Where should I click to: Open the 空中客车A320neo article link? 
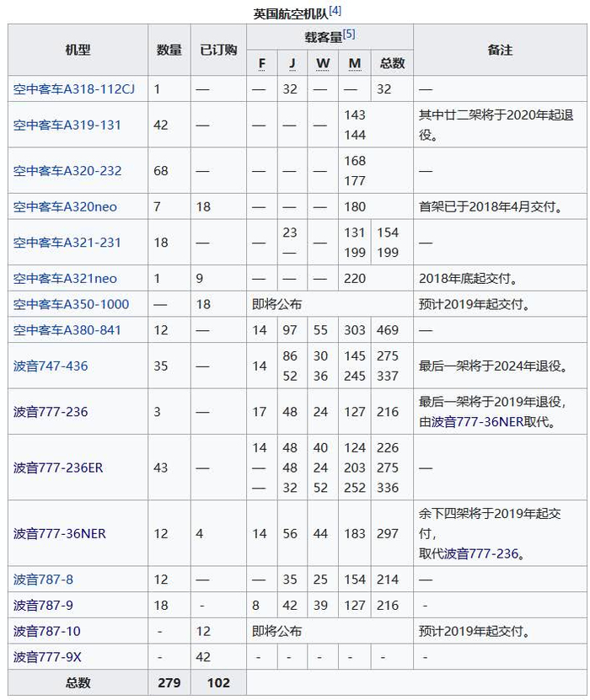(65, 206)
